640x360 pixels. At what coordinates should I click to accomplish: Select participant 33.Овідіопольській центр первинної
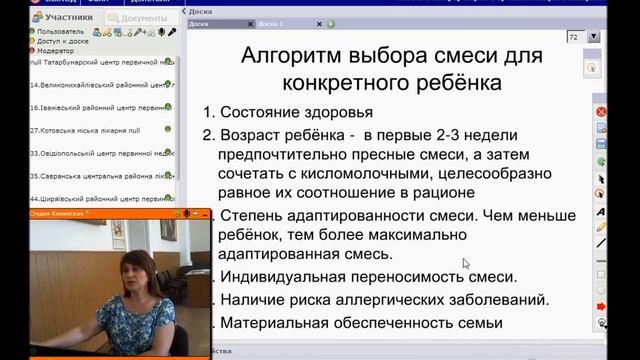(x=102, y=153)
